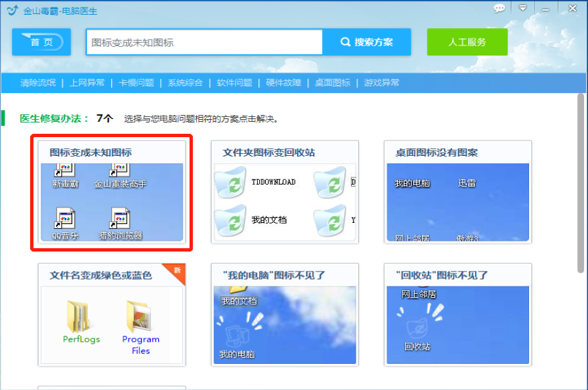The width and height of the screenshot is (588, 390).
Task: Select 系统综合 category
Action: click(x=186, y=83)
